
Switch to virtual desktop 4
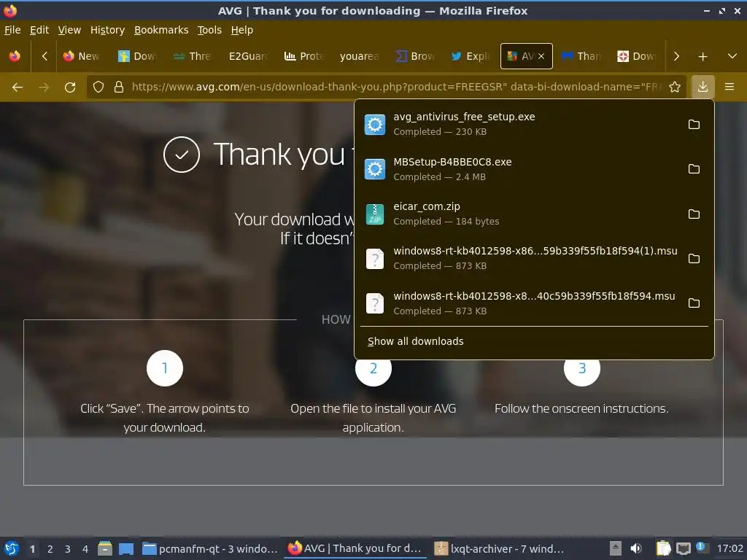point(85,549)
